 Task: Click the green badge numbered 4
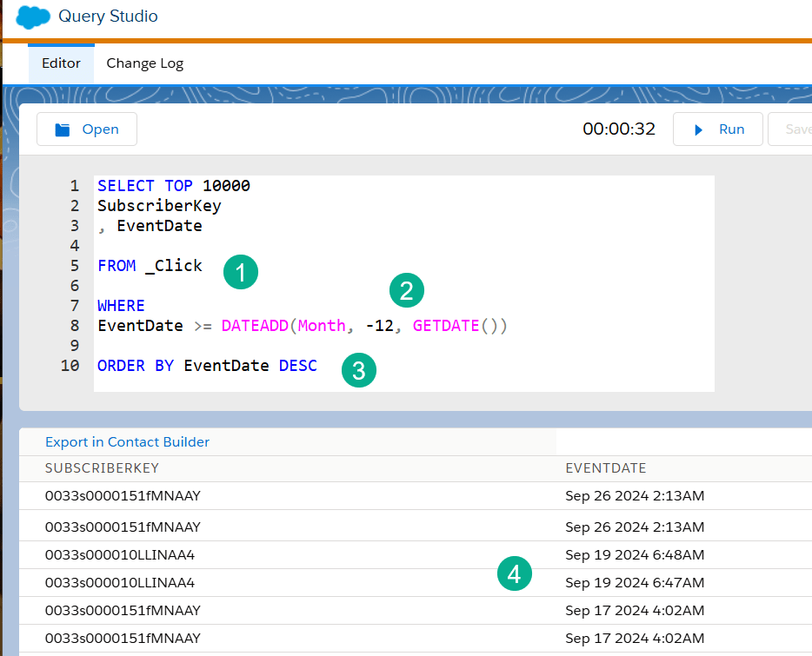[x=515, y=573]
